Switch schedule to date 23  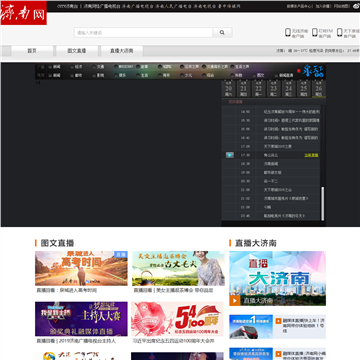tap(273, 89)
